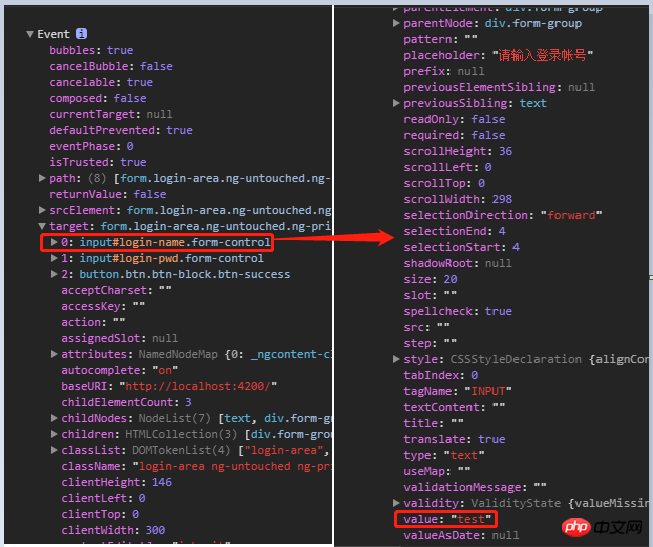The width and height of the screenshot is (653, 547).
Task: Collapse the target form property
Action: tap(42, 226)
